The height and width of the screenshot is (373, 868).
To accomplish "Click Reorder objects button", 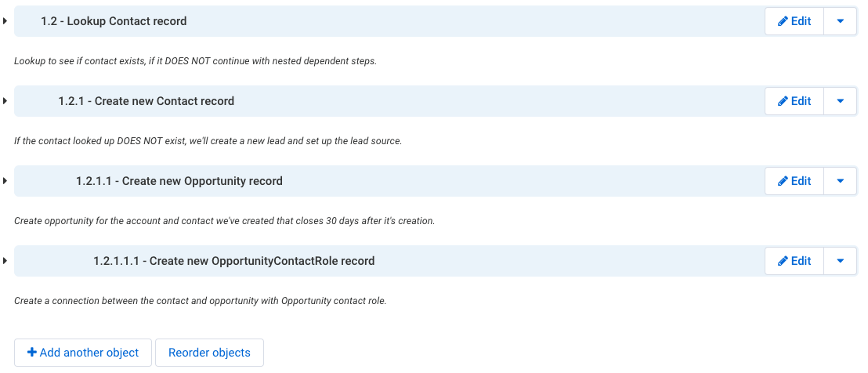I will click(209, 353).
